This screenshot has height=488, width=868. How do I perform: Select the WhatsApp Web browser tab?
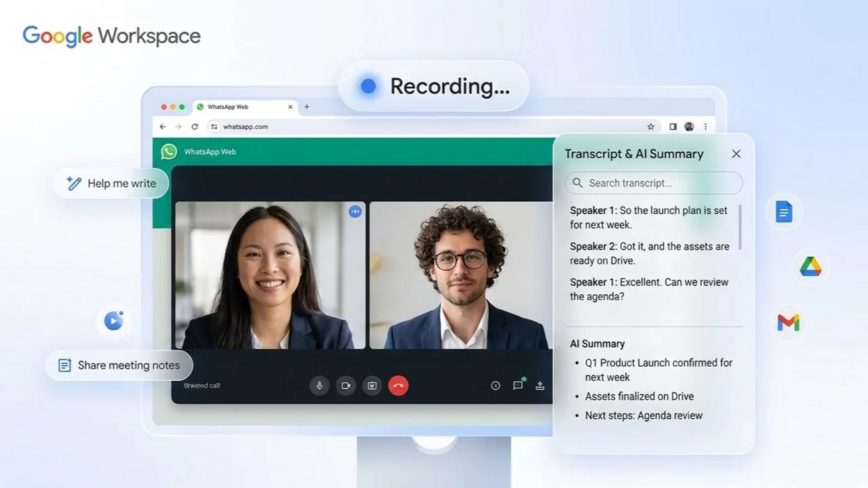click(245, 107)
